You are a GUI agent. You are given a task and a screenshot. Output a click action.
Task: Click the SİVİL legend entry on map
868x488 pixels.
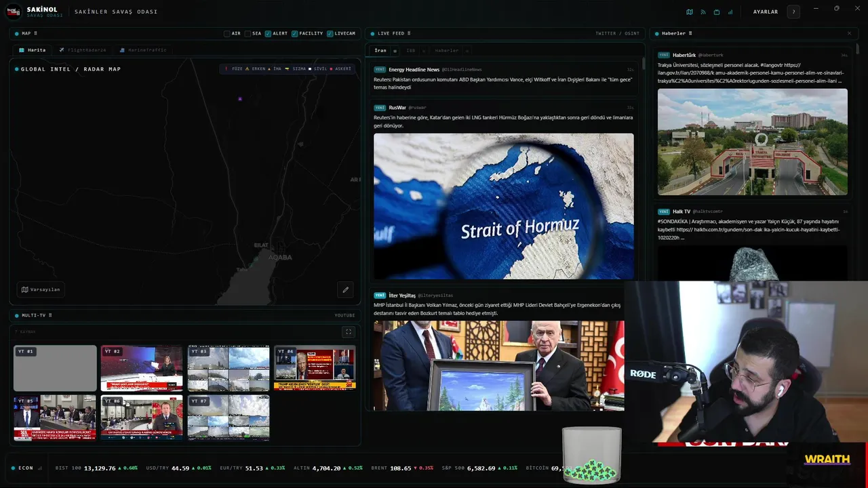tap(317, 68)
